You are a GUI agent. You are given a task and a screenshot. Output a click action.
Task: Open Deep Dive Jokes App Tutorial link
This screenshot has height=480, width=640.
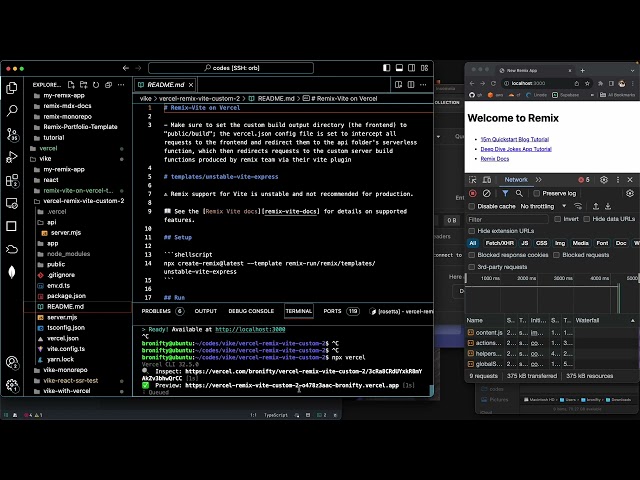[x=516, y=149]
